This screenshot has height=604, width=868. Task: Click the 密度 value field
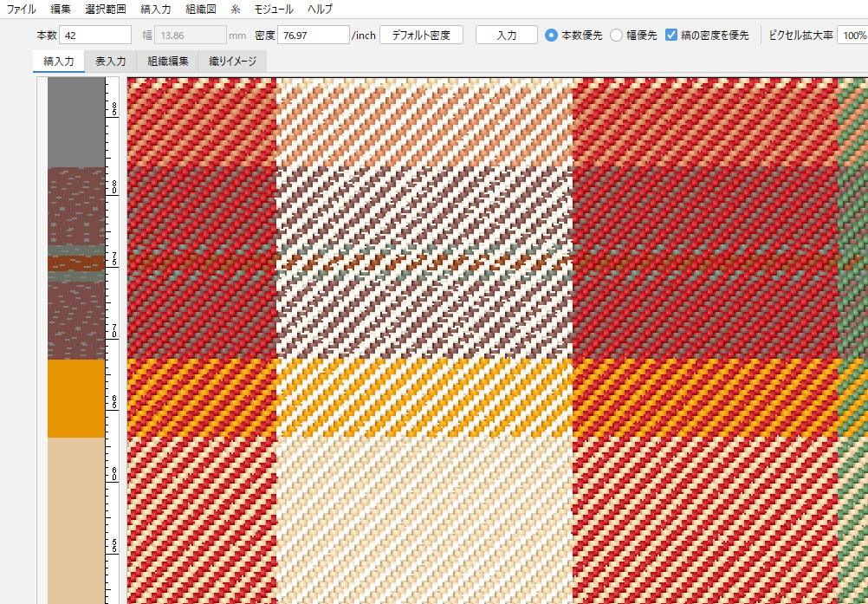pos(313,36)
